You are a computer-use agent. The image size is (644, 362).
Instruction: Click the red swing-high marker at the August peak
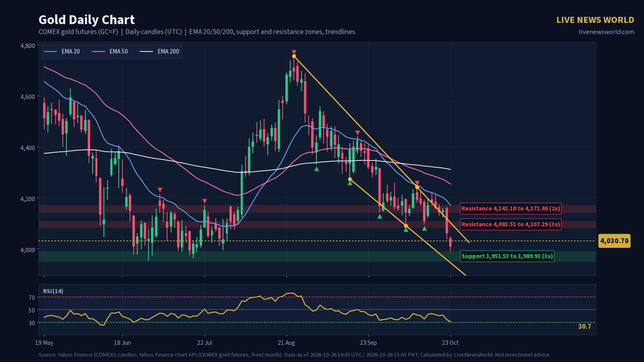coord(294,52)
